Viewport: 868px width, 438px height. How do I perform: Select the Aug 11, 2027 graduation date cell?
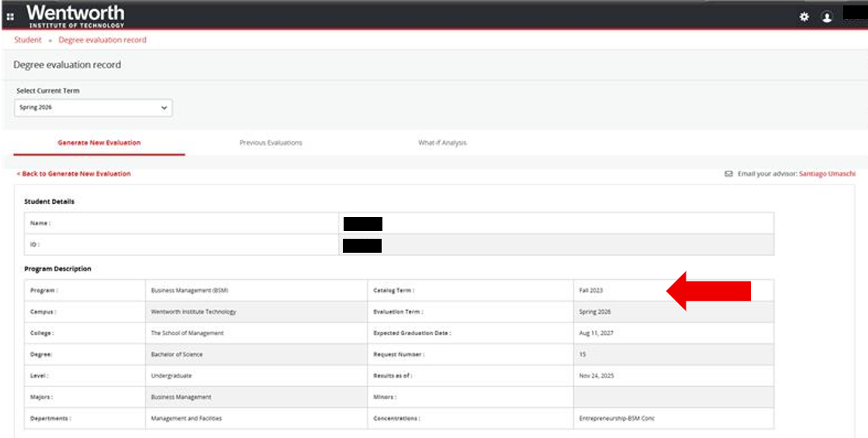[596, 333]
